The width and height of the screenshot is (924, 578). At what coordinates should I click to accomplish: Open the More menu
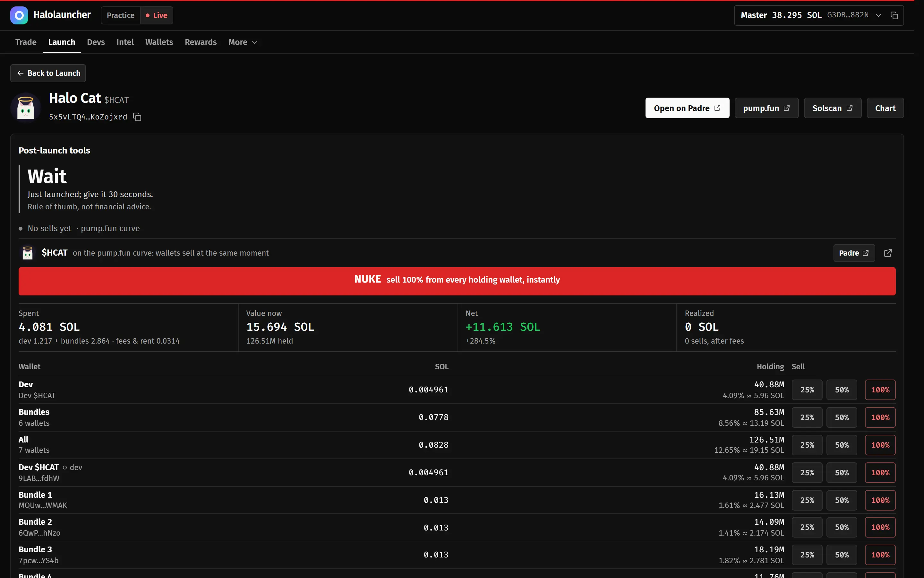coord(243,42)
